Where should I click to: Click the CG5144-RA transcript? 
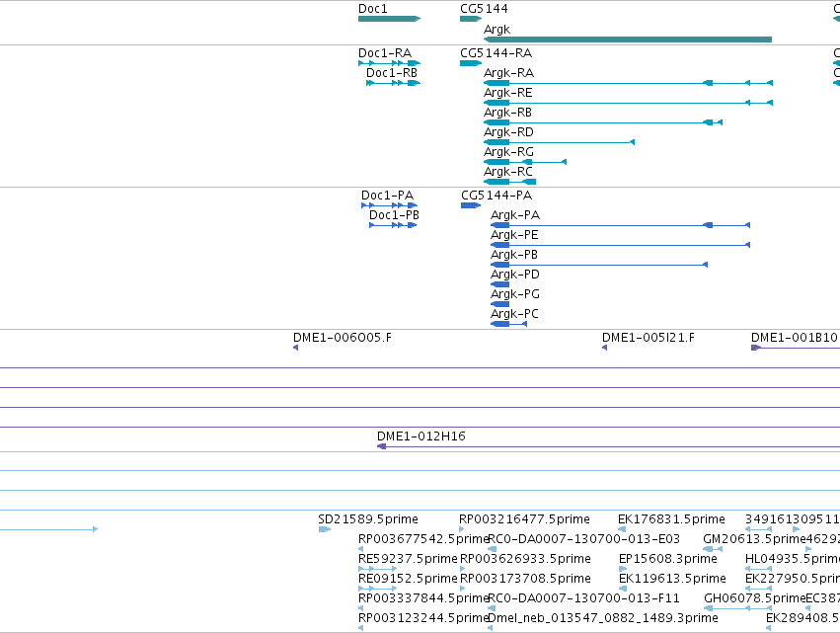tap(471, 63)
